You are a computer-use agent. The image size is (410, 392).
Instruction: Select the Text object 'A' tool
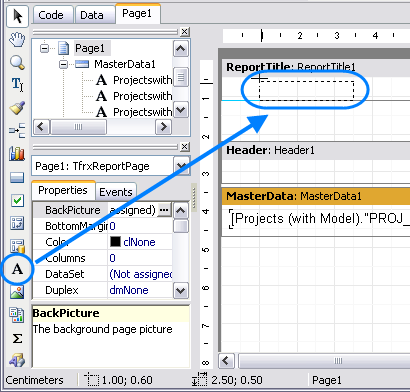(17, 269)
